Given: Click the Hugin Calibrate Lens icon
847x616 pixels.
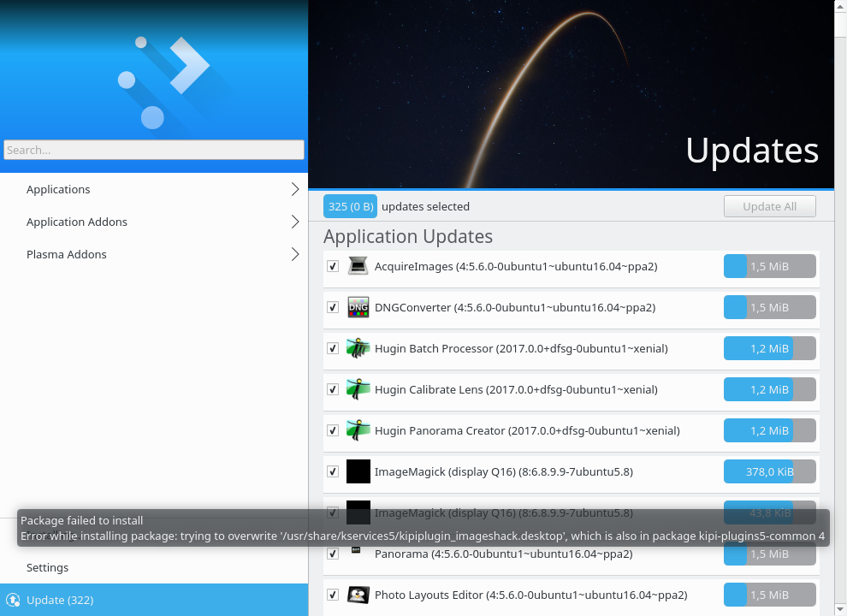Looking at the screenshot, I should tap(358, 389).
